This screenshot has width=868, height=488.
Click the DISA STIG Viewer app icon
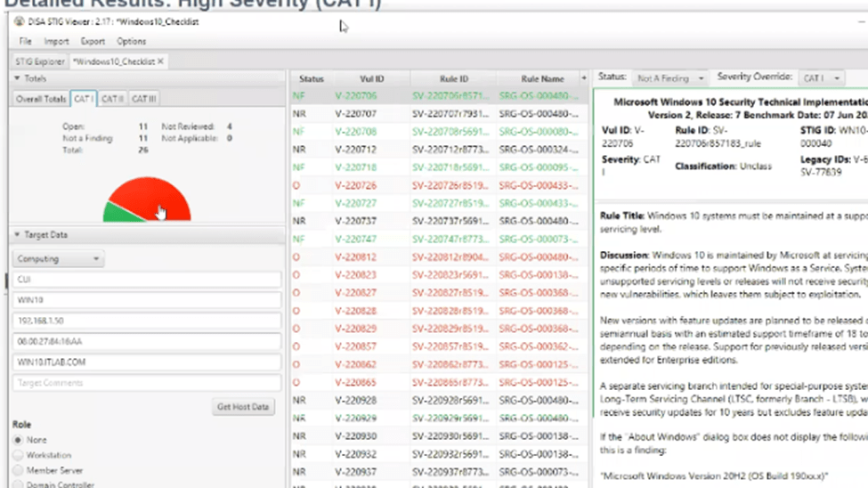click(20, 22)
